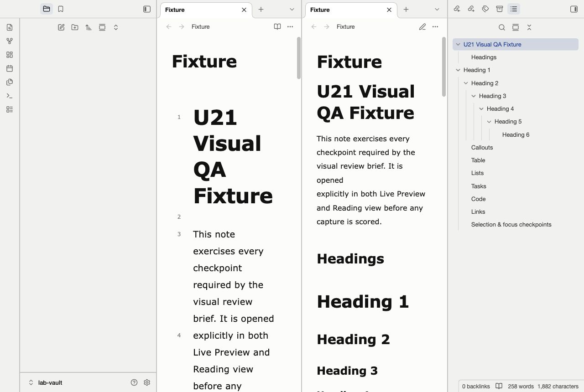Search headings in the outline panel
The image size is (584, 392).
(502, 27)
